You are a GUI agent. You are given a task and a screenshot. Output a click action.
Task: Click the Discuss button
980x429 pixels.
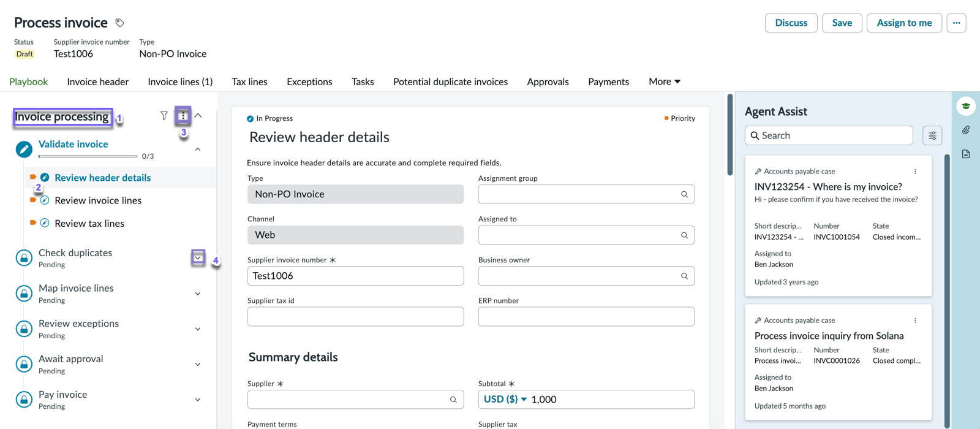[x=791, y=23]
